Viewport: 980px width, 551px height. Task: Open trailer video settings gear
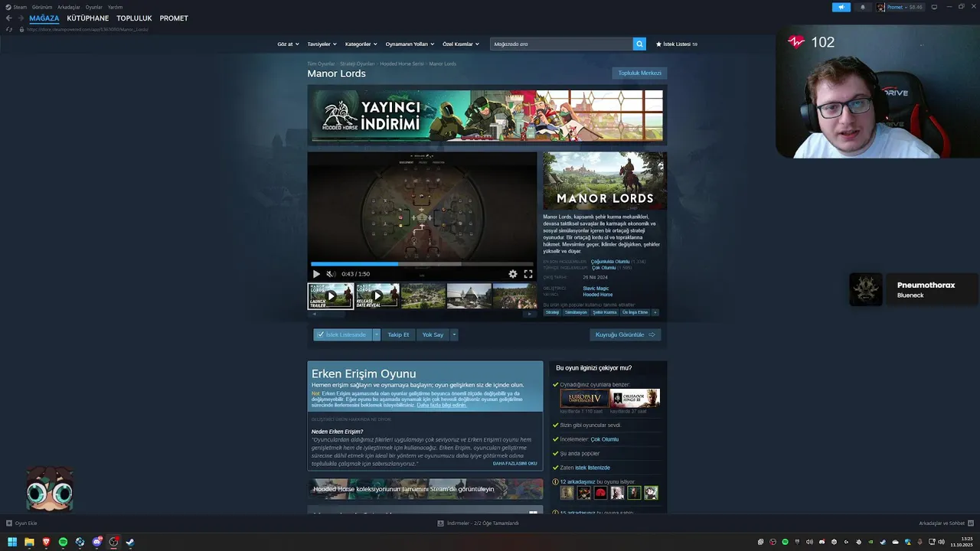513,274
